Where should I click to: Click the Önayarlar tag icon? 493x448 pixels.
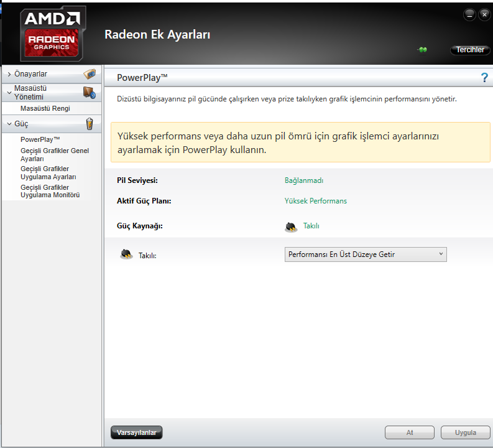point(90,74)
